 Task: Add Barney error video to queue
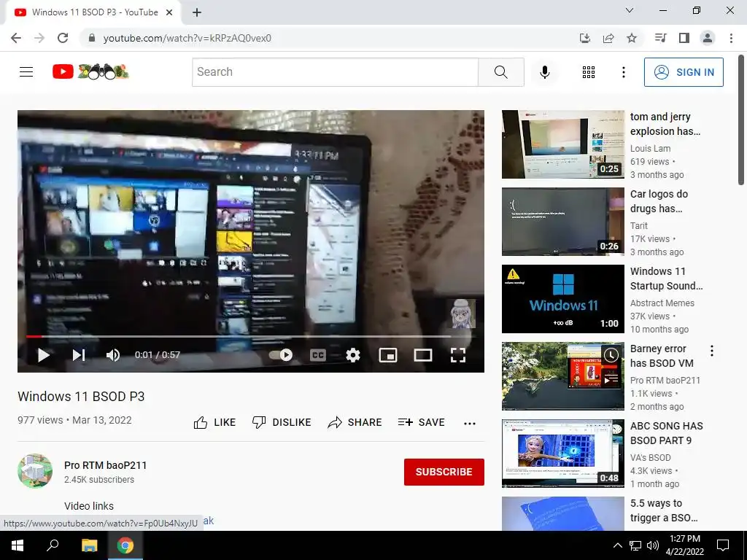click(x=611, y=379)
